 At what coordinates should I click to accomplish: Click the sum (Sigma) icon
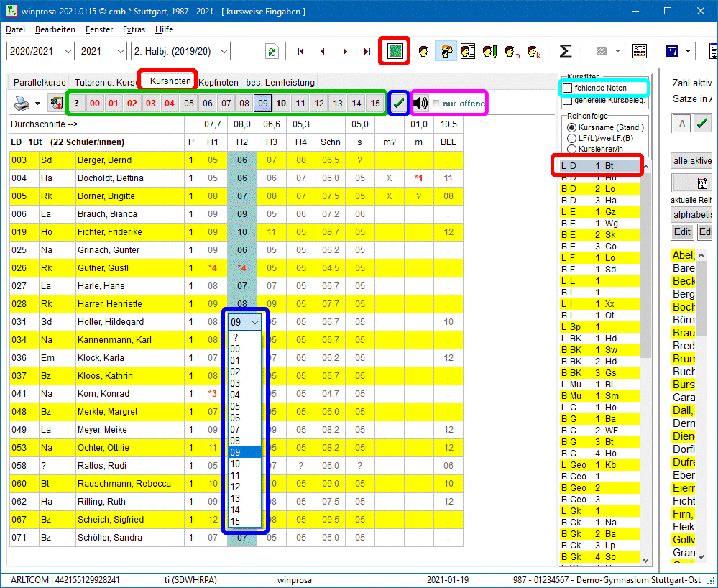click(x=566, y=52)
